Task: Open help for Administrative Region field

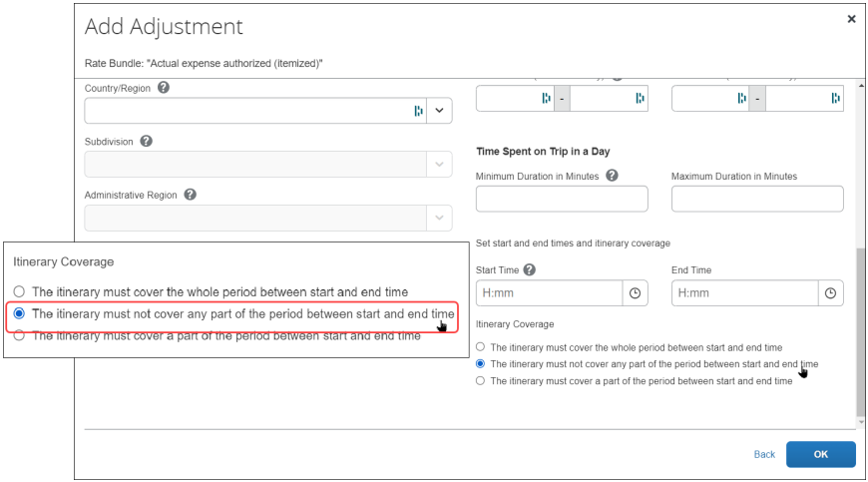Action: [190, 195]
